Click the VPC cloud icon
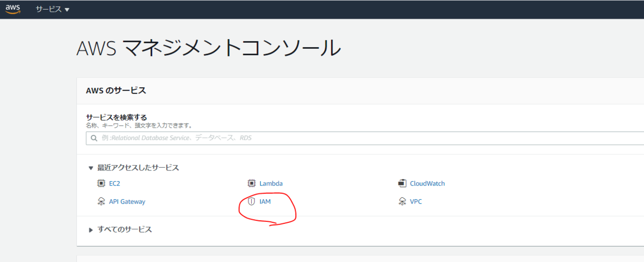Viewport: 644px width, 262px height. 402,201
